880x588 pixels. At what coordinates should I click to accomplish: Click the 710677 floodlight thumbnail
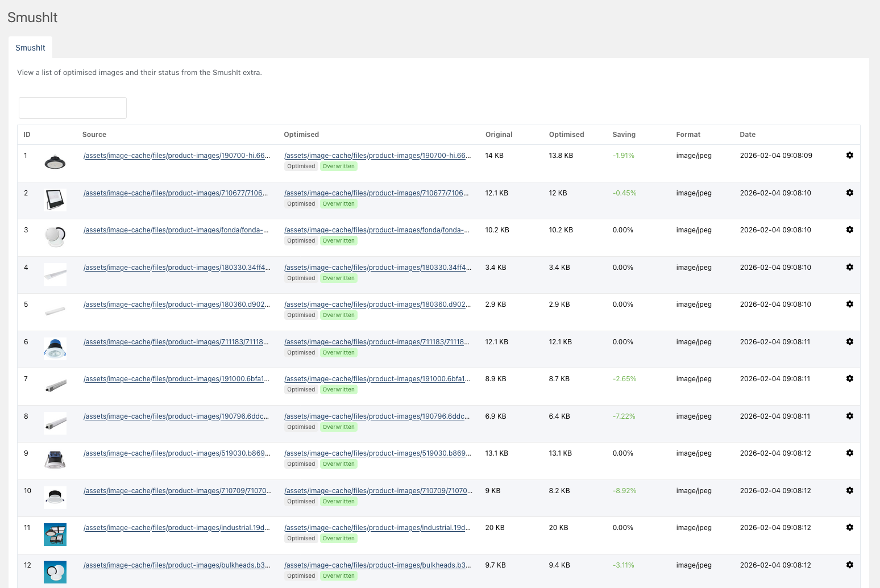[x=55, y=199]
